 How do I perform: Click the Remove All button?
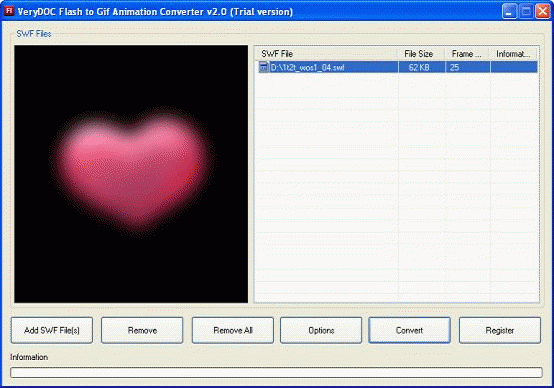tap(232, 330)
